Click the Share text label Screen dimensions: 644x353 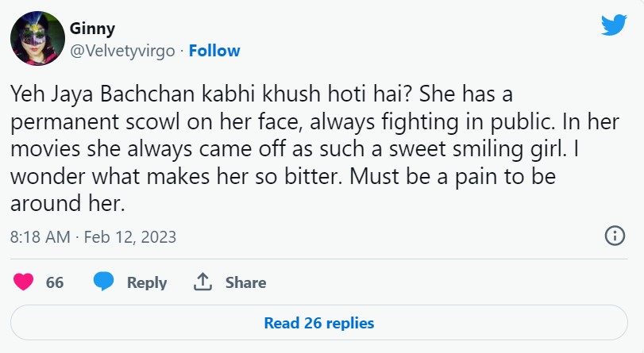[x=245, y=282]
